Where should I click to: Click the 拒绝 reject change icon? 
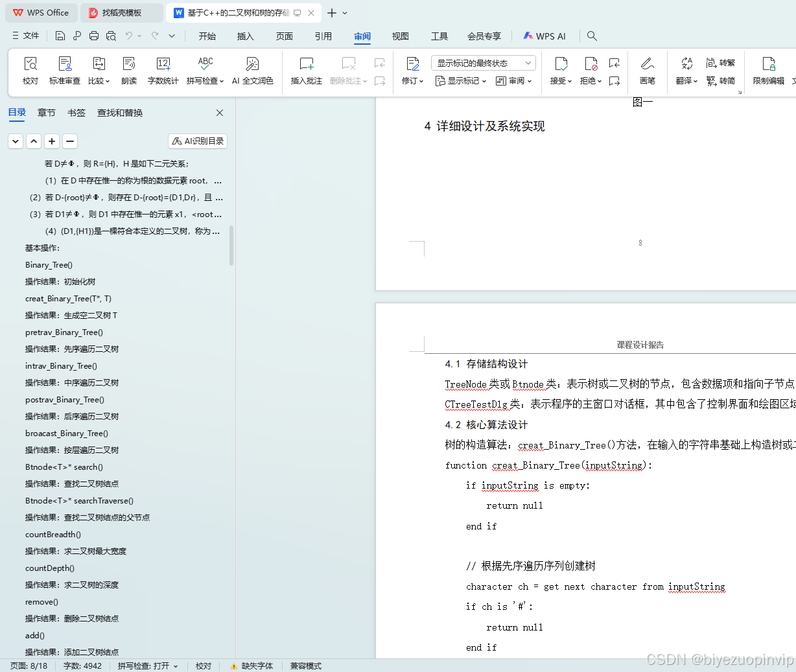pyautogui.click(x=591, y=64)
